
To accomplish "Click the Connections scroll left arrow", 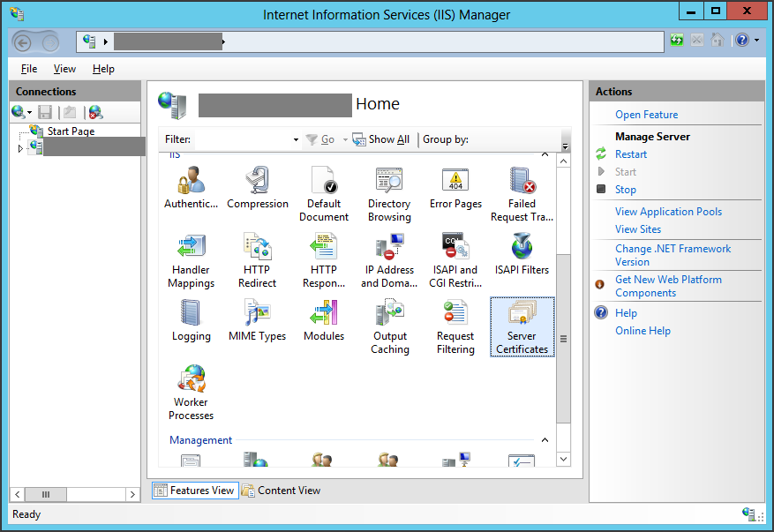I will (18, 494).
